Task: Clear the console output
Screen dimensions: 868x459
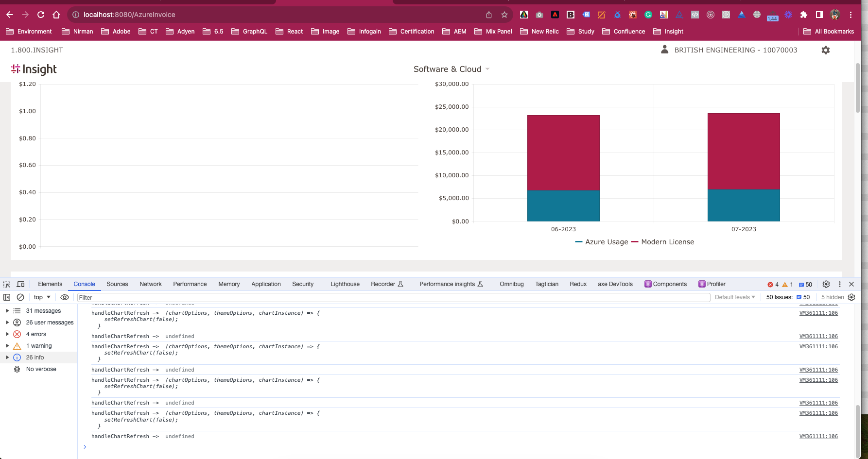Action: [x=20, y=297]
